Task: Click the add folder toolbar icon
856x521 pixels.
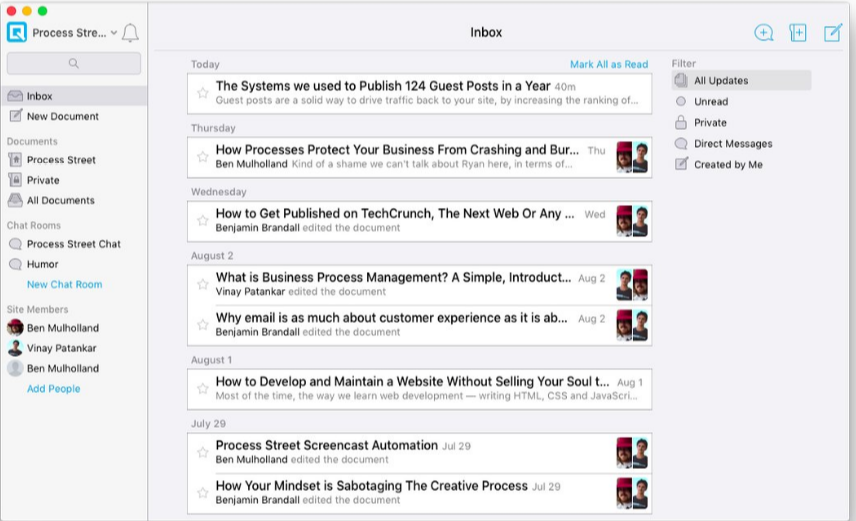Action: pyautogui.click(x=798, y=33)
